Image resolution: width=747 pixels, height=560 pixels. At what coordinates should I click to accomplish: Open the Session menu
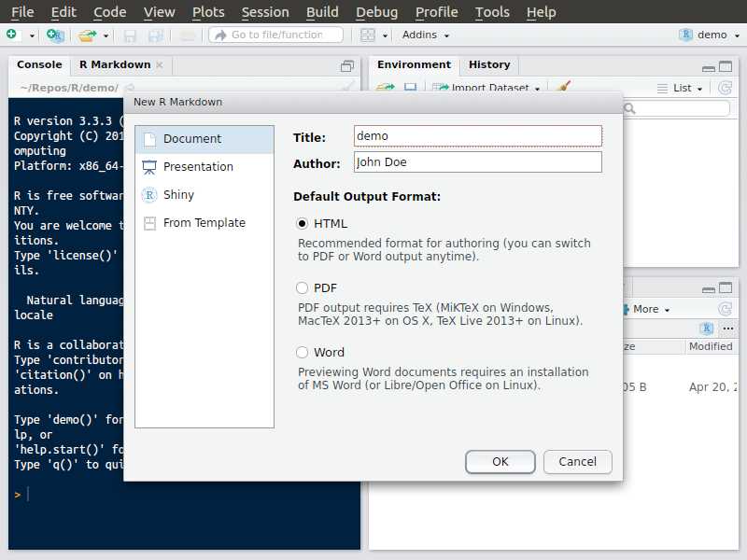coord(264,12)
